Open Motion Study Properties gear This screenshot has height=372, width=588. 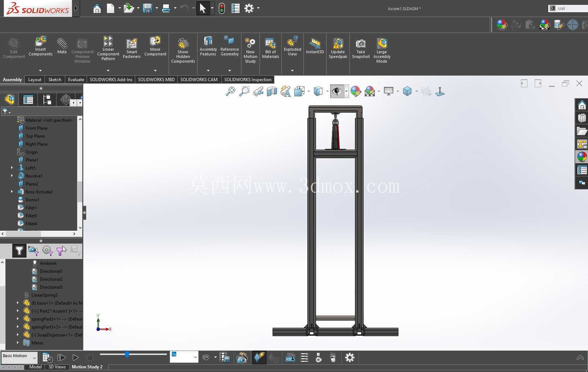[x=349, y=358]
